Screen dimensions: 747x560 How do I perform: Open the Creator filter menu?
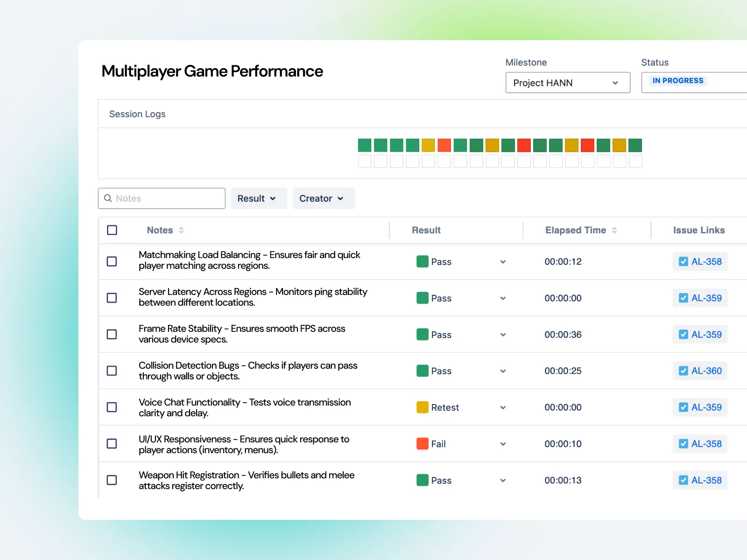tap(323, 198)
